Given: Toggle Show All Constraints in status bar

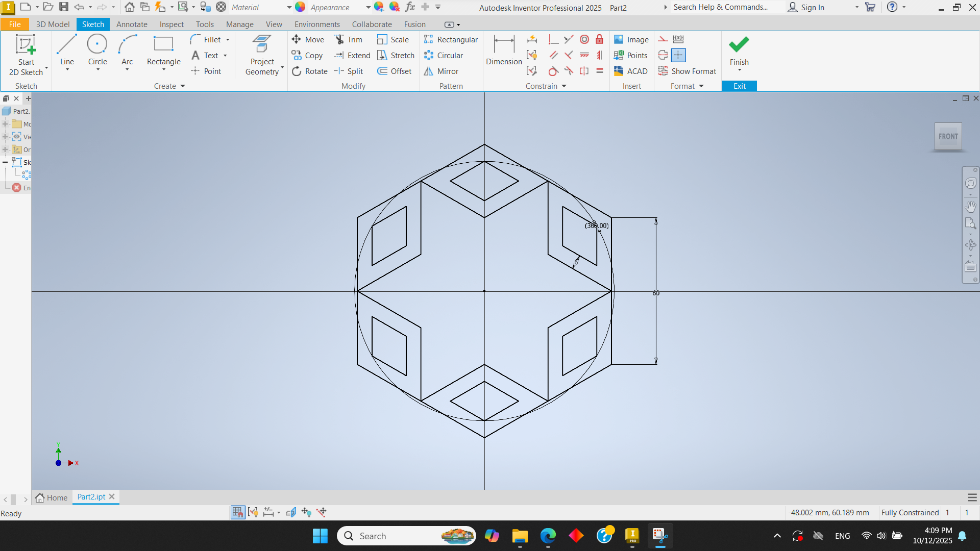Looking at the screenshot, I should 253,512.
